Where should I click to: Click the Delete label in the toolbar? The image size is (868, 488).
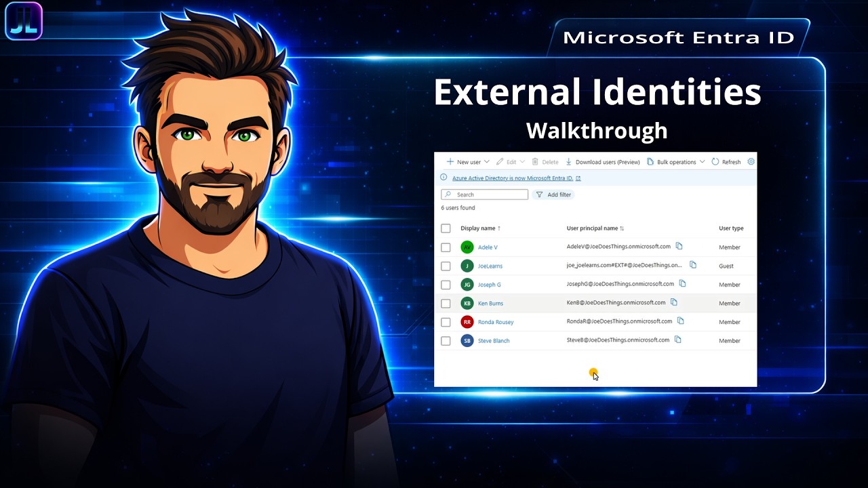pyautogui.click(x=550, y=162)
